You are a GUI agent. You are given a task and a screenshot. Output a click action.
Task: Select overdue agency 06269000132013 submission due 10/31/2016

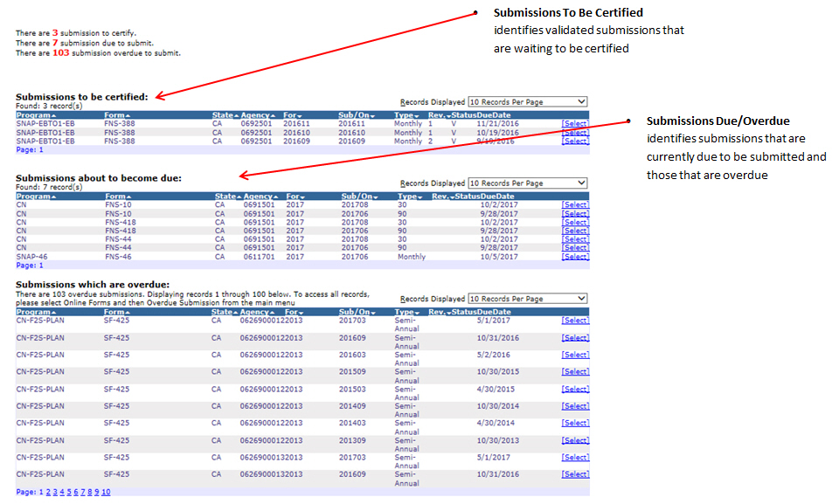(575, 474)
